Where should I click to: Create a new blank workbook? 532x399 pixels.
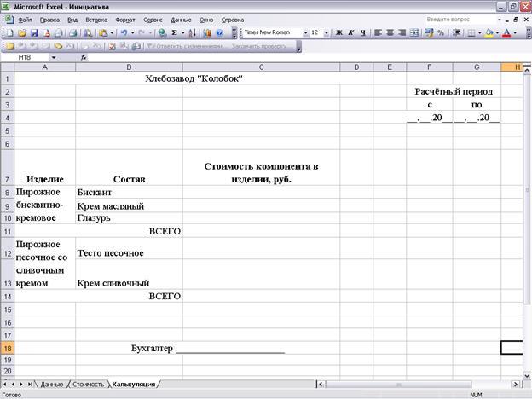tap(10, 32)
